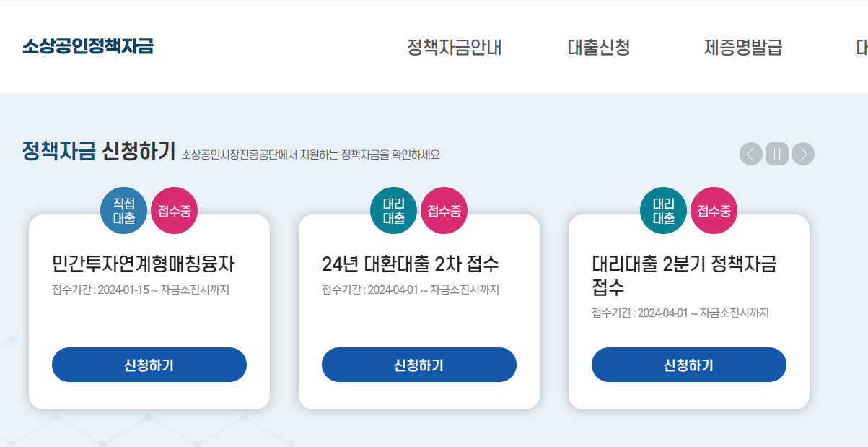The image size is (868, 447).
Task: Click 신청하기 on the 24년 대환대출 card
Action: point(418,365)
